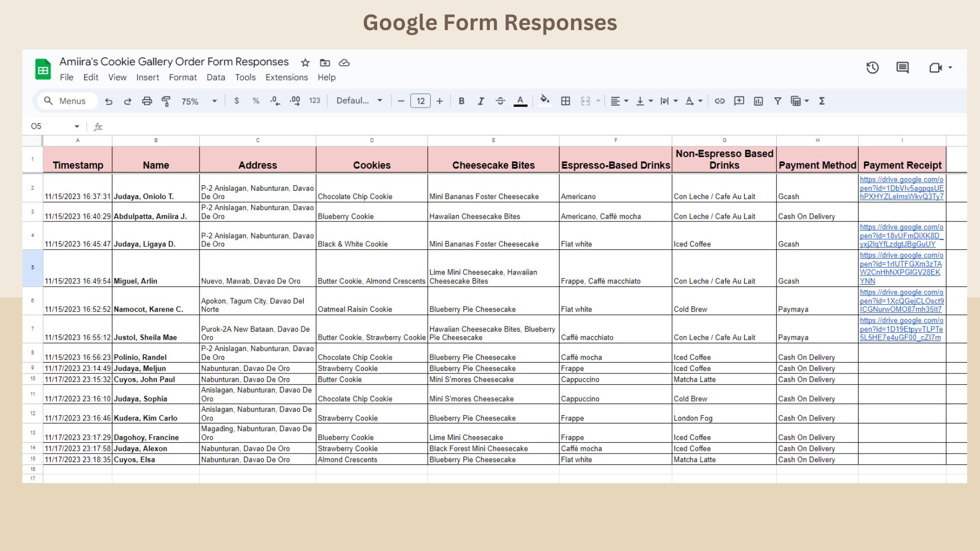Viewport: 980px width, 551px height.
Task: Click the fill color paint bucket
Action: pyautogui.click(x=545, y=100)
